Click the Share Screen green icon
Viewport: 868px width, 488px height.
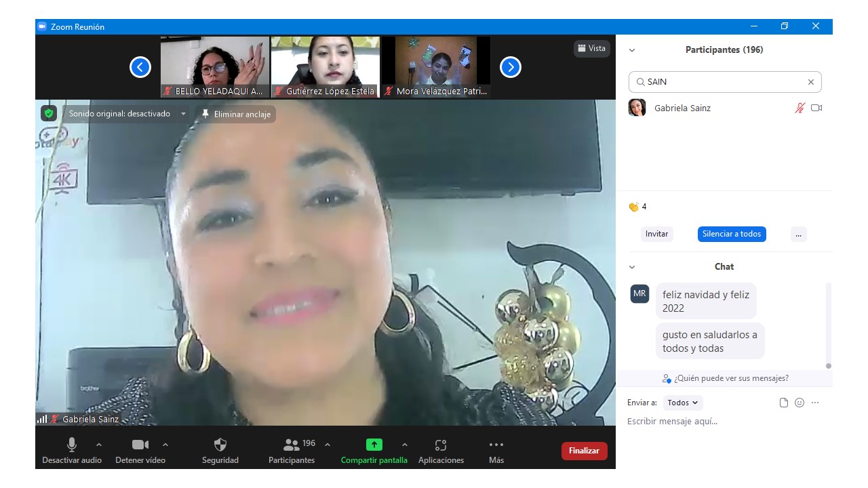374,445
